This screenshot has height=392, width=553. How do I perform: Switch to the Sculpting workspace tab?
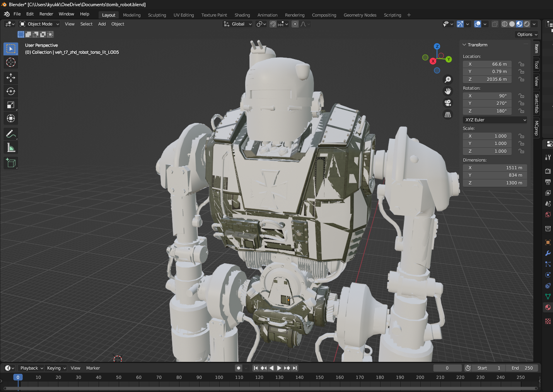157,15
